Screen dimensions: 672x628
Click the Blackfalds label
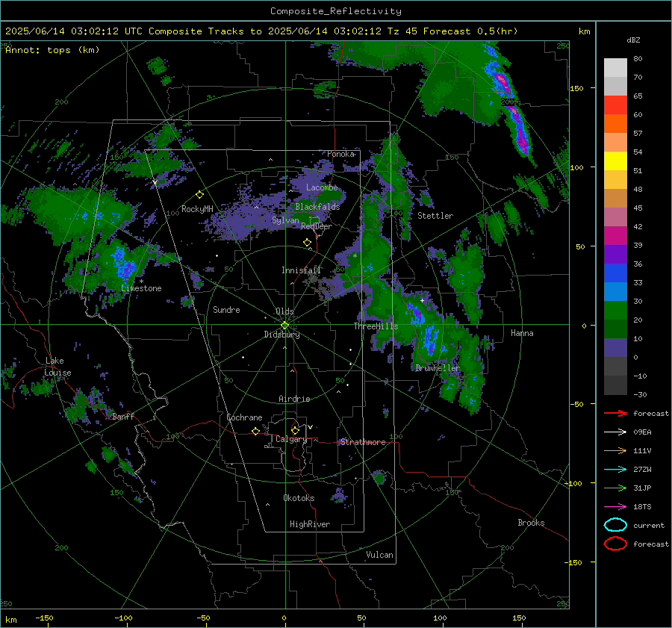317,207
